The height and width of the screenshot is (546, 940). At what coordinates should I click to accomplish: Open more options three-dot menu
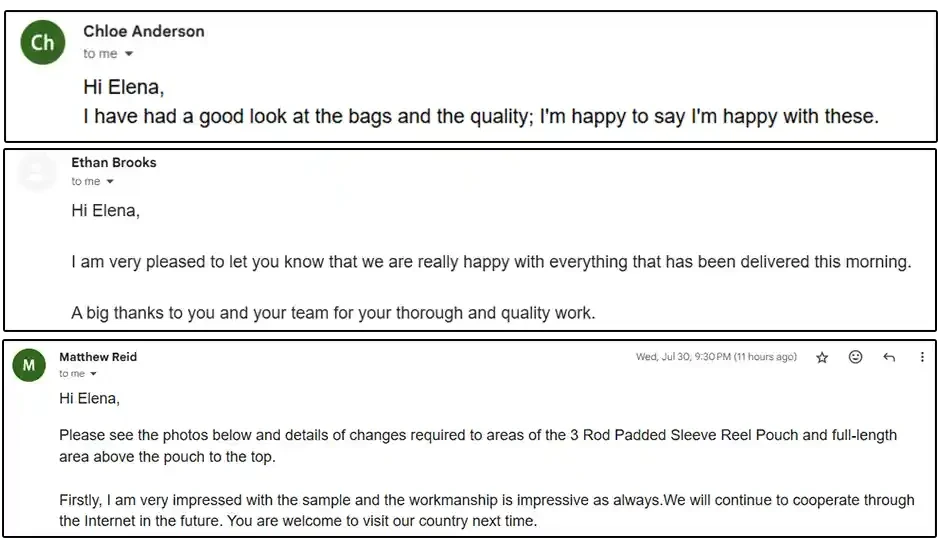(922, 357)
